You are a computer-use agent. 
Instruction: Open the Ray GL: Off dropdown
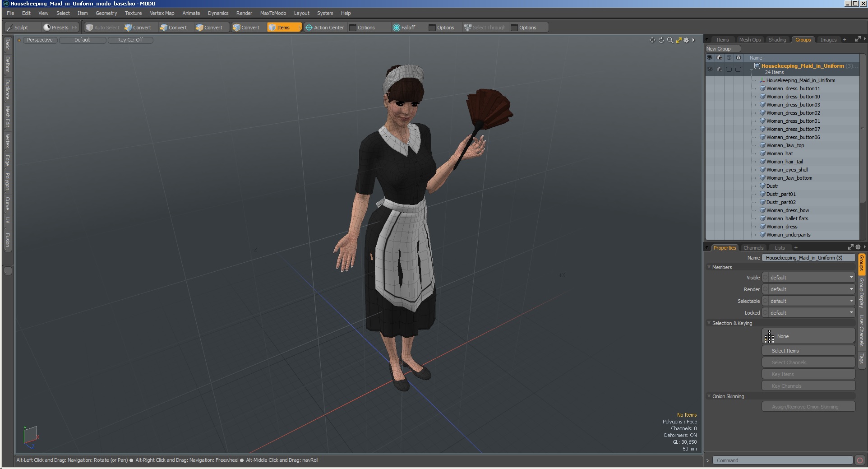point(130,40)
